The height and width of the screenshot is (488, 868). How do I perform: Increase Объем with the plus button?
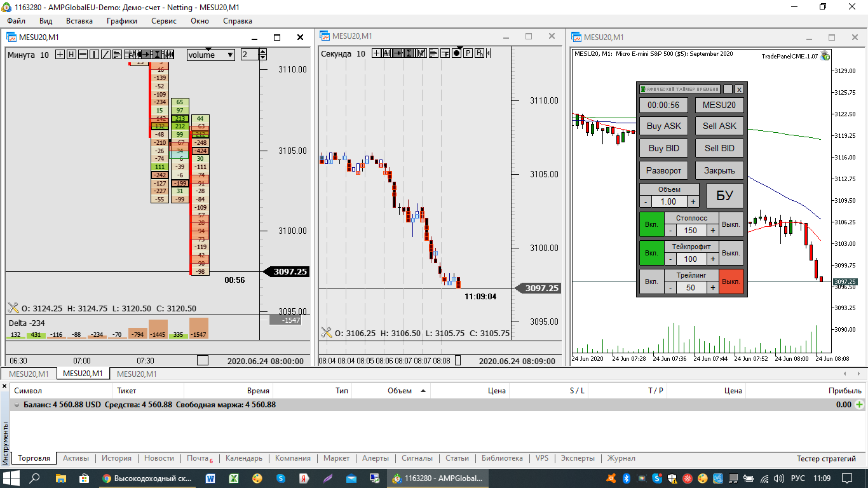pyautogui.click(x=693, y=201)
